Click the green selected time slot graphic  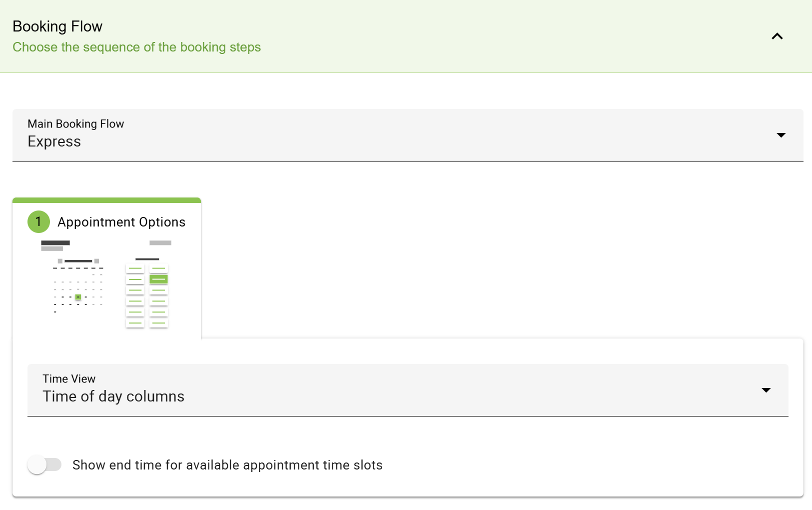click(159, 279)
